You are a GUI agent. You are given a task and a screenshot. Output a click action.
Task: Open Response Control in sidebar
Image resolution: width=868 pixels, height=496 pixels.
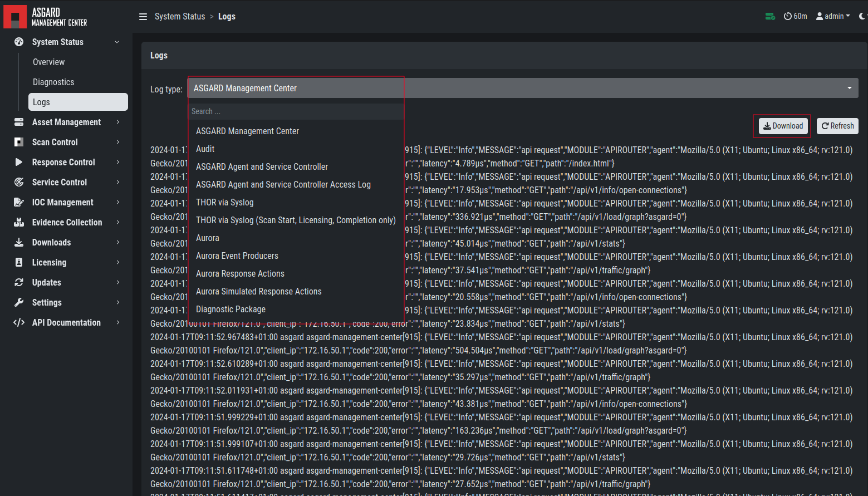click(63, 162)
